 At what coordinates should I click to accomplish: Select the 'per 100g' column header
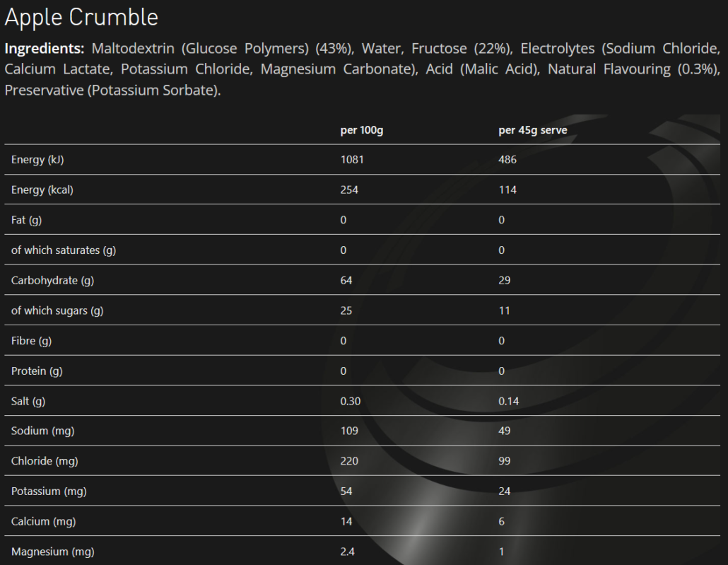point(361,130)
